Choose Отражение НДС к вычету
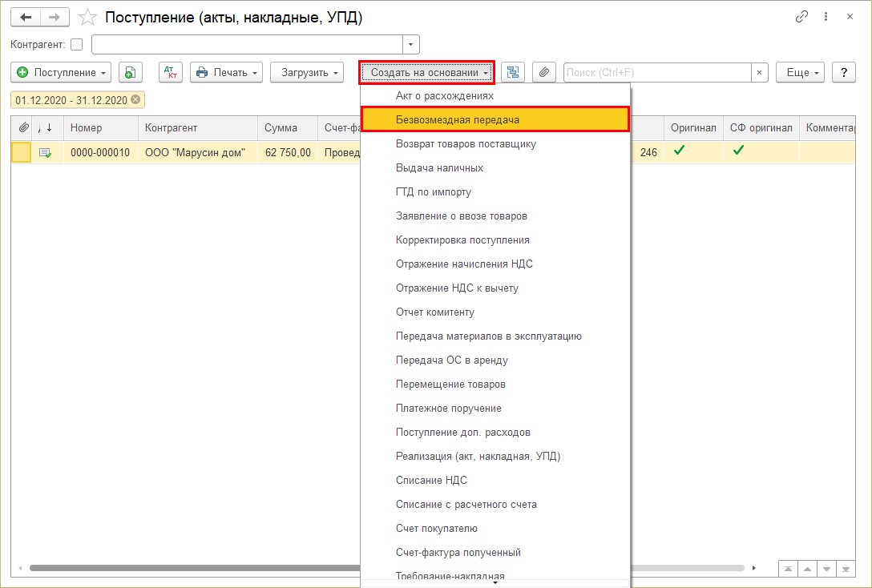 click(x=495, y=288)
